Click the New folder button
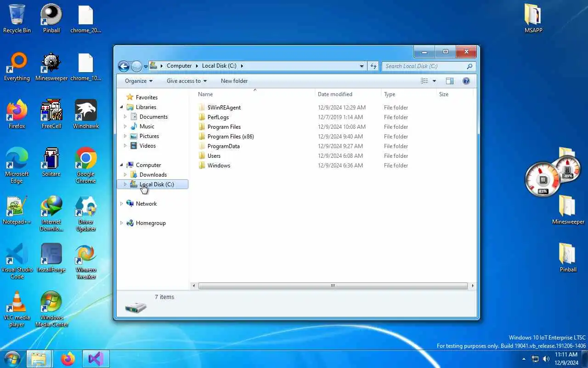This screenshot has height=368, width=588. coord(234,81)
